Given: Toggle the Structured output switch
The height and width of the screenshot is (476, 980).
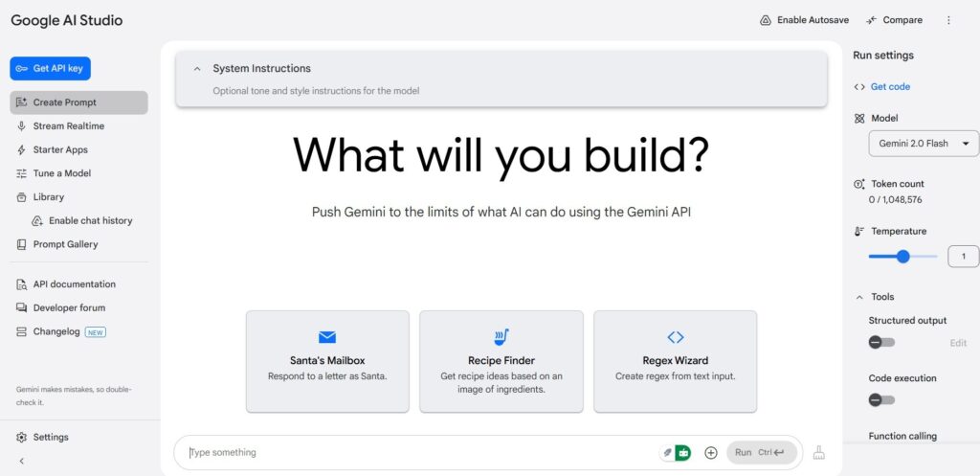Looking at the screenshot, I should coord(881,343).
